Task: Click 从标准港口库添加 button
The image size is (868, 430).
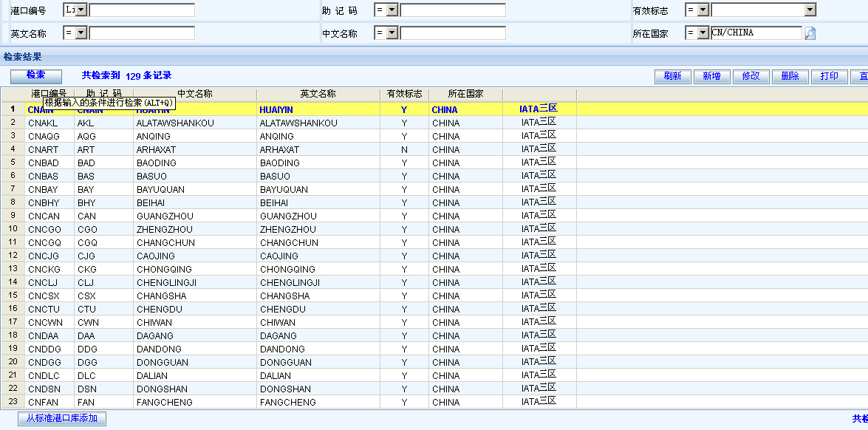Action: point(61,419)
